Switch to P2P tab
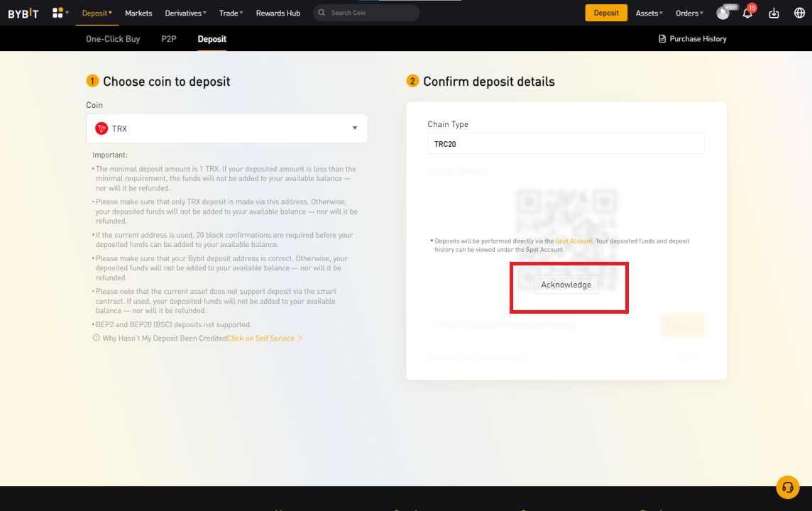This screenshot has width=812, height=511. 169,39
